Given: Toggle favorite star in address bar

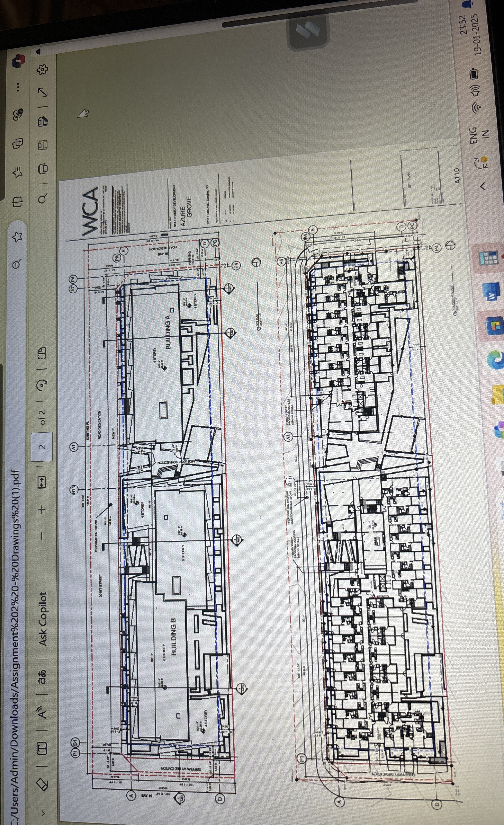Looking at the screenshot, I should coord(17,237).
